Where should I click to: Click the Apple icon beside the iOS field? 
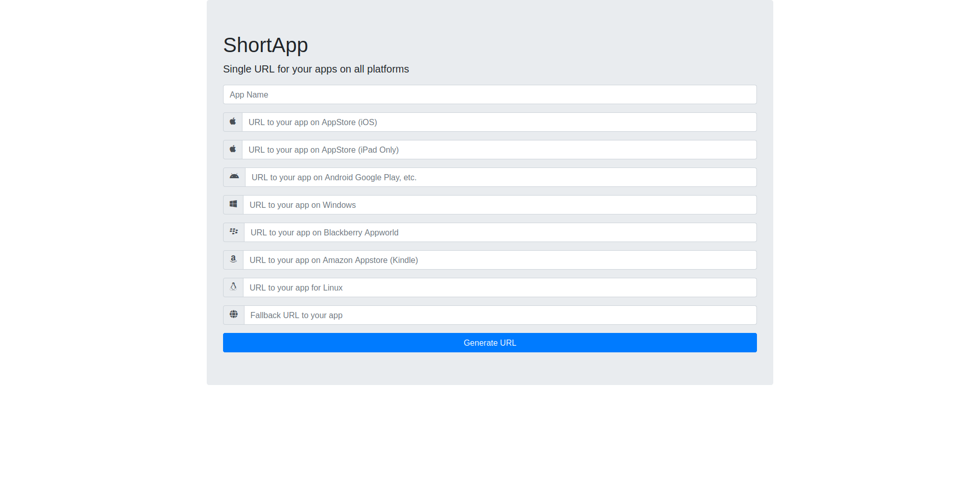click(x=233, y=122)
